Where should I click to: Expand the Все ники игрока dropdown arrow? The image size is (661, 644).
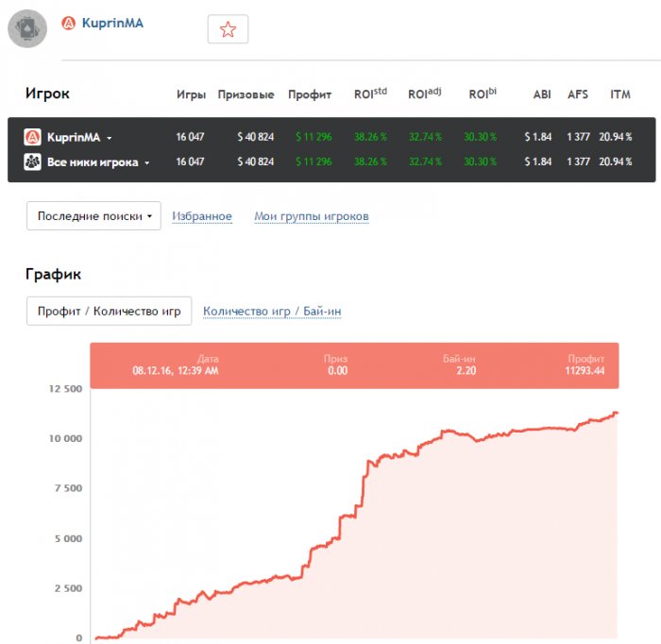pyautogui.click(x=147, y=162)
